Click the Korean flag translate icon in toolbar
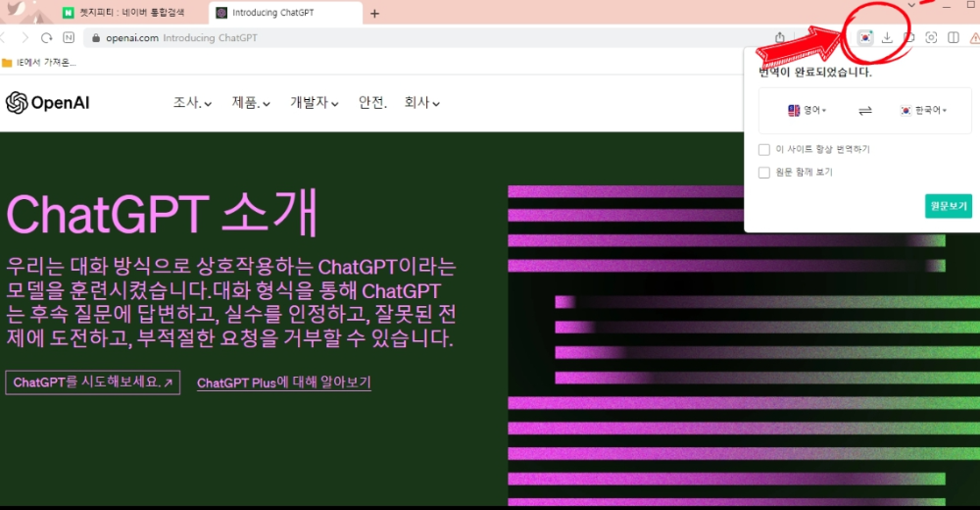980x510 pixels. (x=865, y=37)
